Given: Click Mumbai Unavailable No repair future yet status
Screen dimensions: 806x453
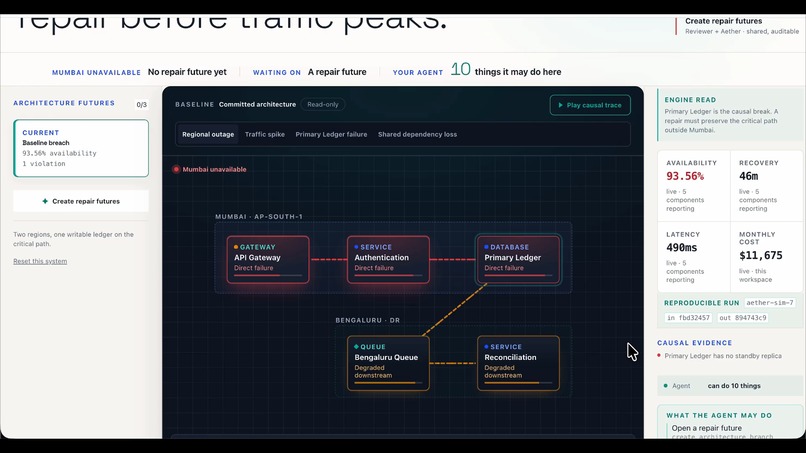Looking at the screenshot, I should [139, 72].
